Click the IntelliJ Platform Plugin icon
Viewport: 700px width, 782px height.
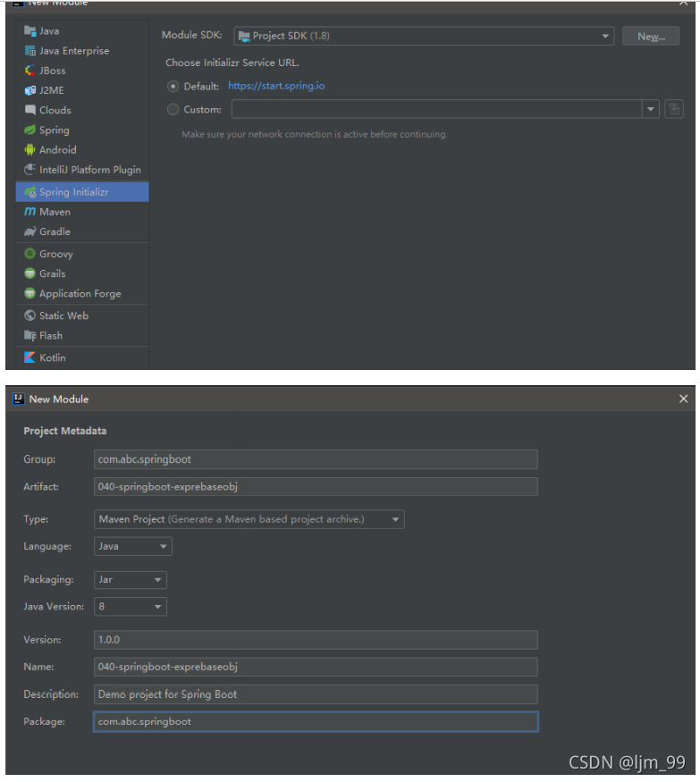click(x=30, y=170)
